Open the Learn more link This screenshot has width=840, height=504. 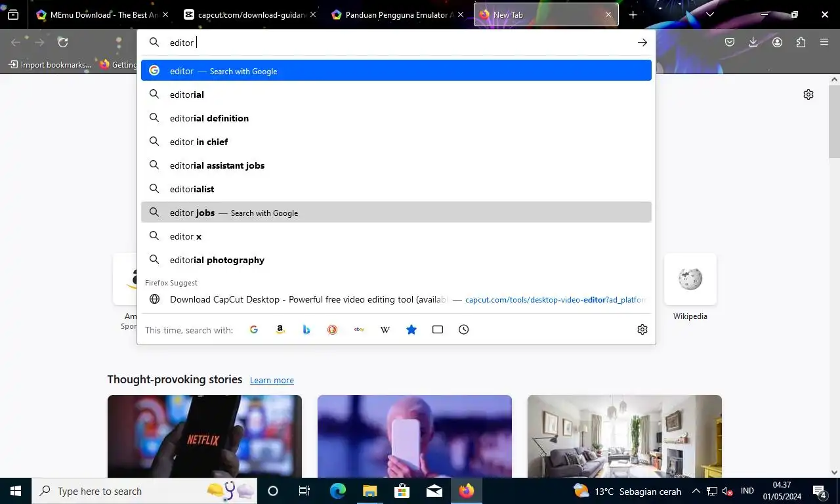pos(272,380)
